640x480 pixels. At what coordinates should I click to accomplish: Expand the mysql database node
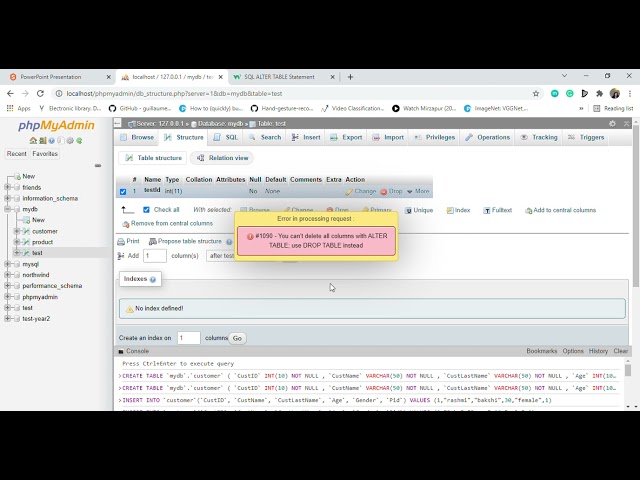click(x=7, y=264)
